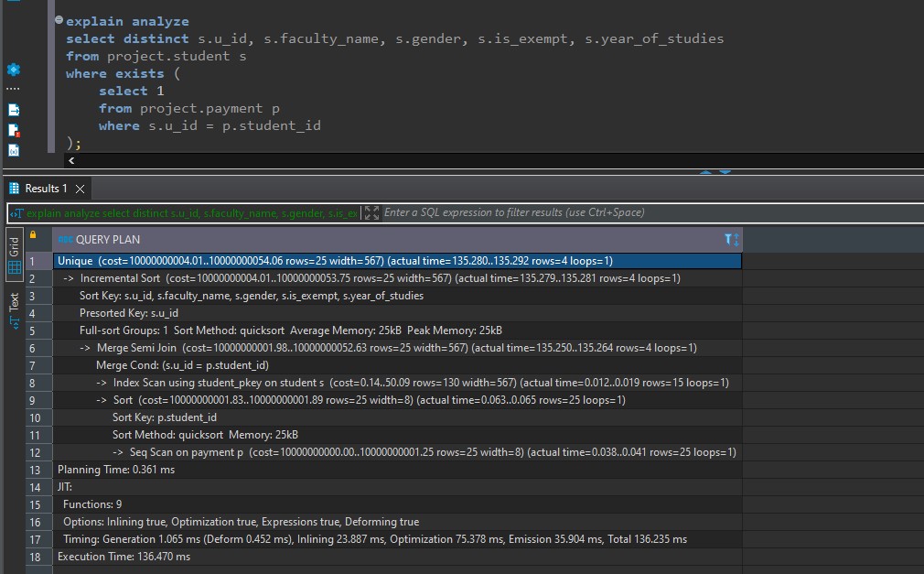Close the Results 1 tab
Viewport: 924px width, 574px height.
[x=80, y=189]
